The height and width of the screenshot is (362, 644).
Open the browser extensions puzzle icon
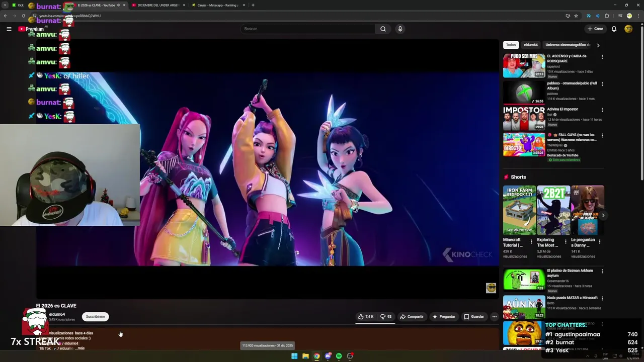tap(607, 16)
